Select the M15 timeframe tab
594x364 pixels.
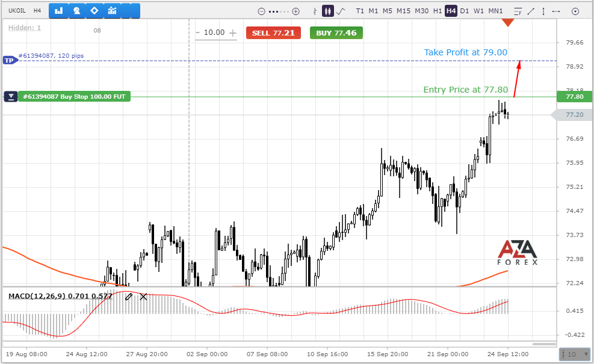tap(403, 11)
